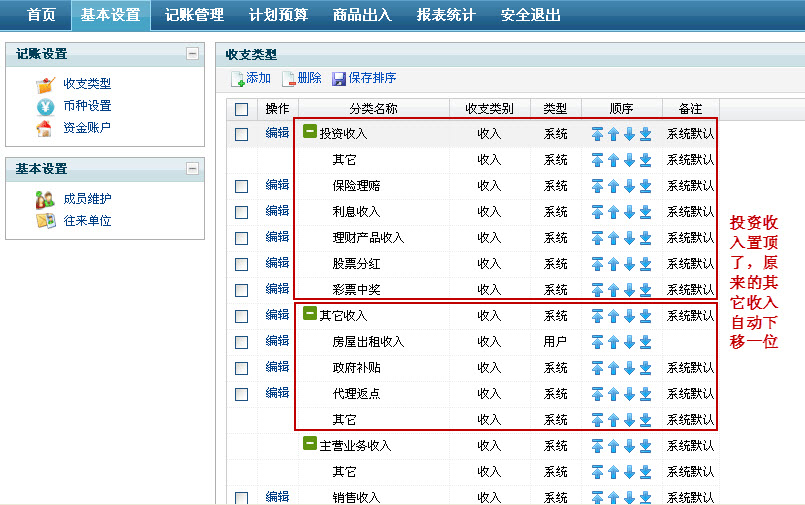The image size is (805, 505).
Task: Move 利息收入 row to bottom
Action: (645, 212)
